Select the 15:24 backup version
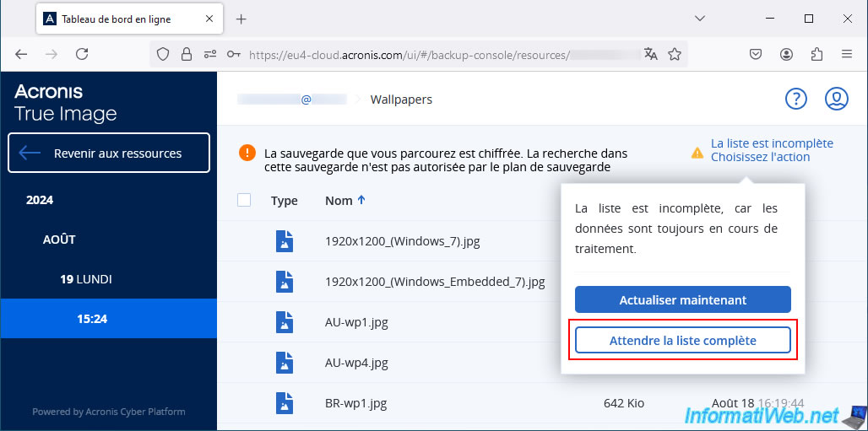 [x=108, y=319]
